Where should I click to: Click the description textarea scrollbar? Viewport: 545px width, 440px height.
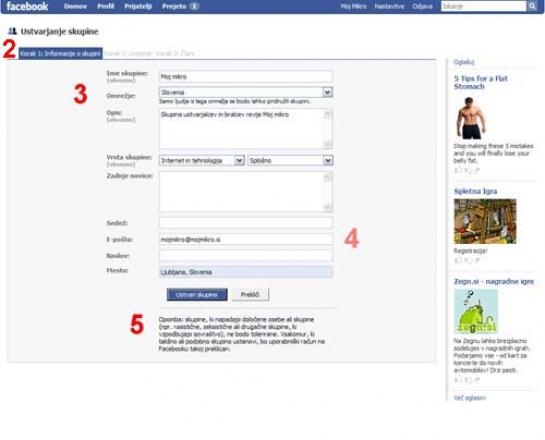pos(327,129)
